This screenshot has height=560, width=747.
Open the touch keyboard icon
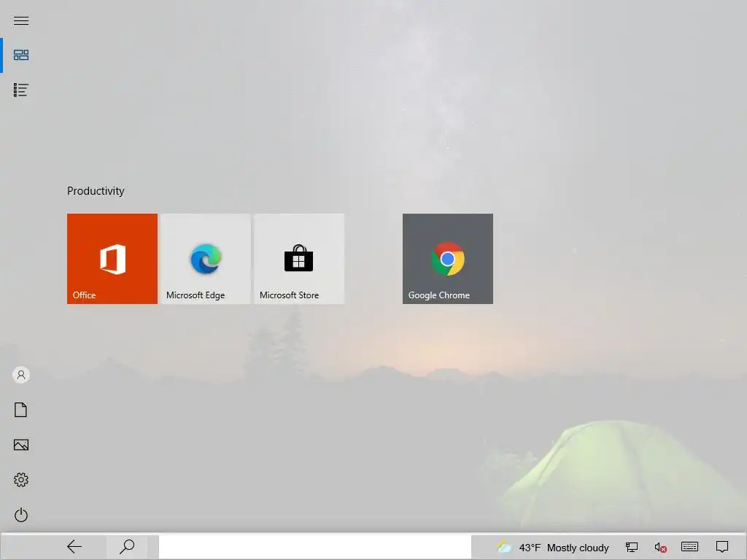tap(689, 547)
